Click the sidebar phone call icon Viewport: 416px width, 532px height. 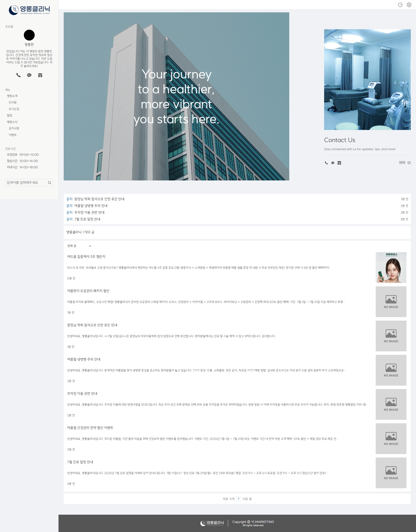click(18, 75)
